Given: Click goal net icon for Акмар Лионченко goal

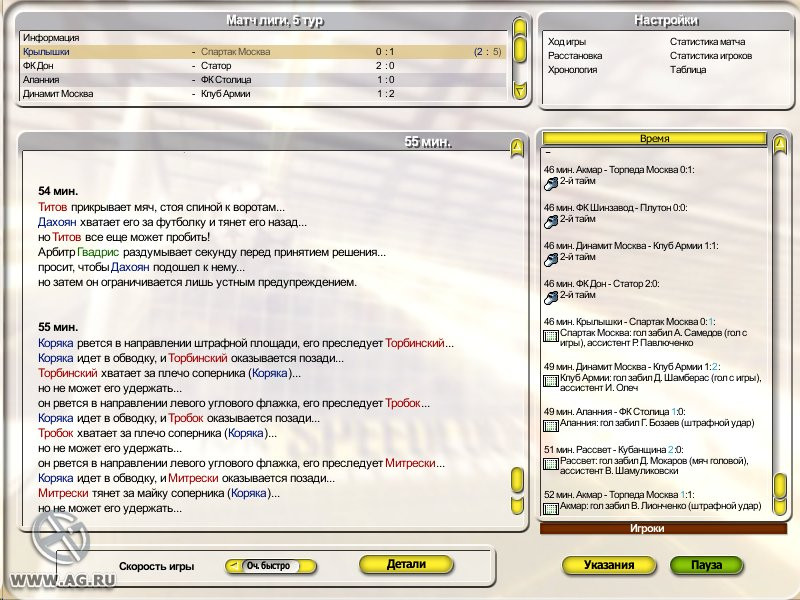Looking at the screenshot, I should [551, 509].
